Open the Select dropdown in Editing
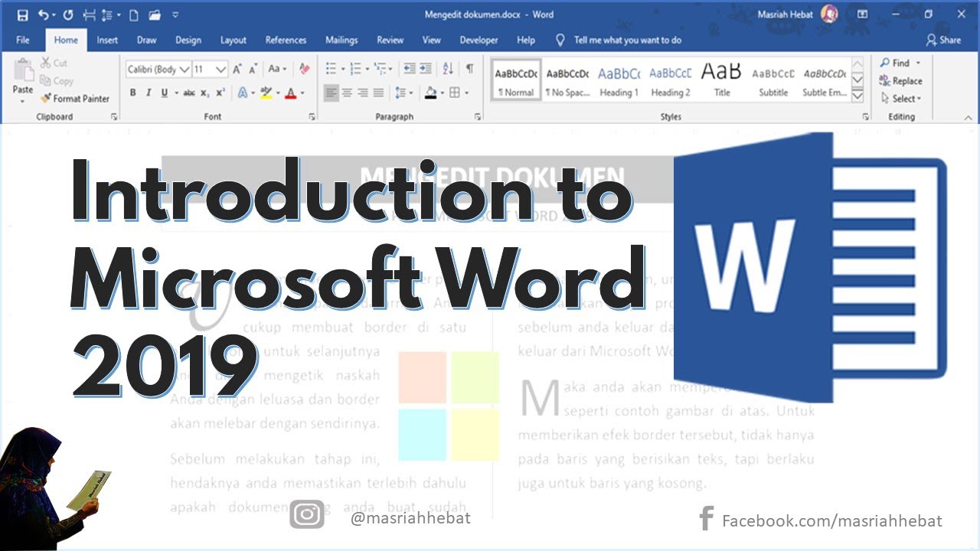This screenshot has width=980, height=551. [x=901, y=98]
